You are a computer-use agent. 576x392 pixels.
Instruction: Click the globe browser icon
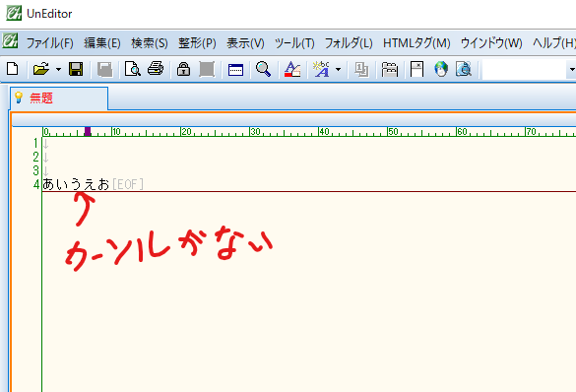click(x=441, y=69)
